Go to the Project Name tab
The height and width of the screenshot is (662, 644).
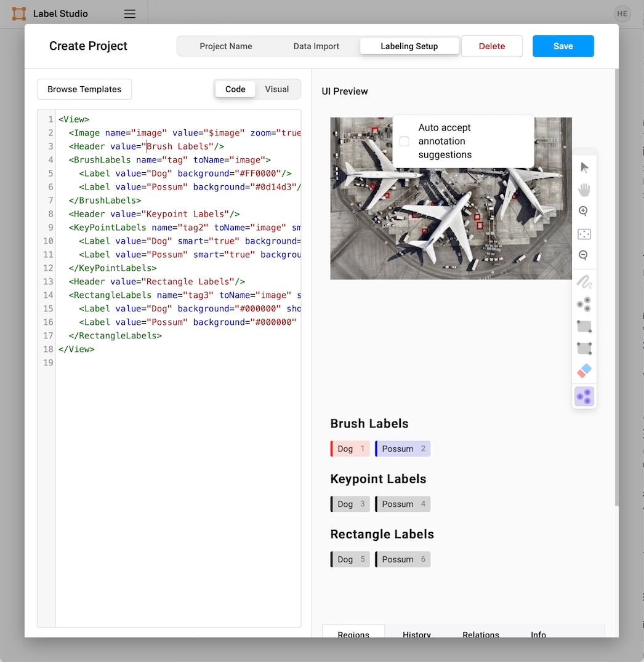tap(226, 46)
